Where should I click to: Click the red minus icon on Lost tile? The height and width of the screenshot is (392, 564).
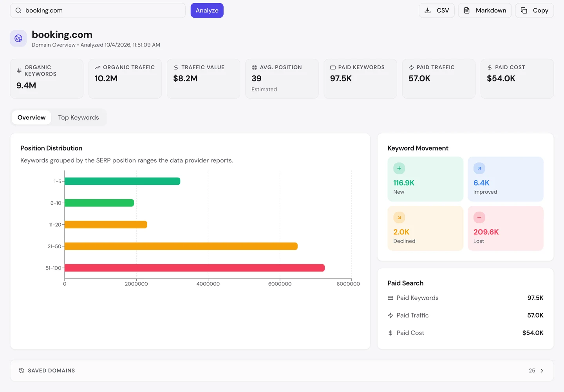[x=479, y=218]
